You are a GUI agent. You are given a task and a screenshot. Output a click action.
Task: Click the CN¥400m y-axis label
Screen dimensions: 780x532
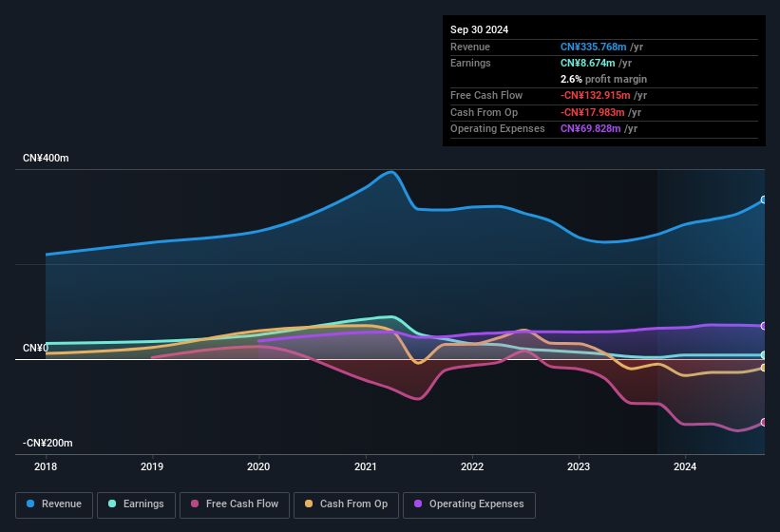tap(46, 158)
